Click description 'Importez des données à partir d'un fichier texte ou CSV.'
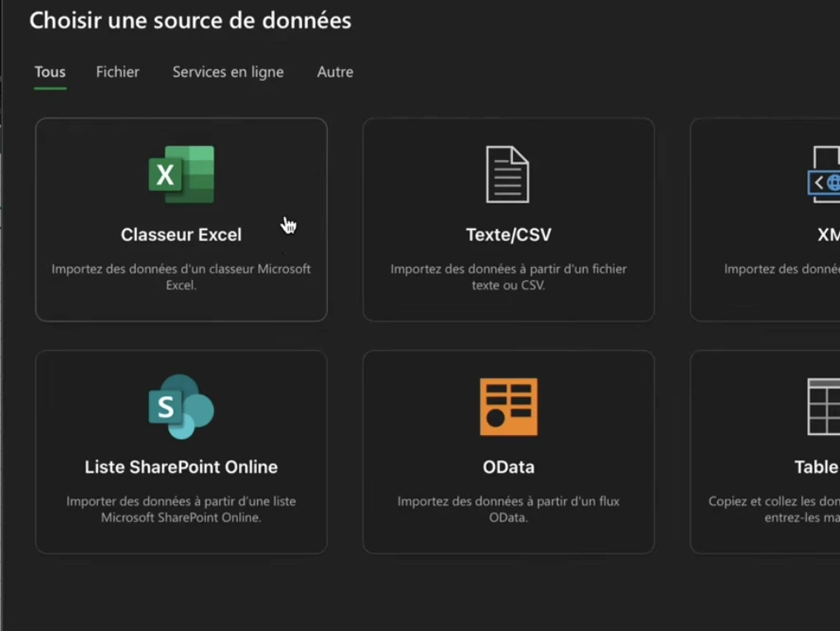The width and height of the screenshot is (840, 631). click(508, 277)
